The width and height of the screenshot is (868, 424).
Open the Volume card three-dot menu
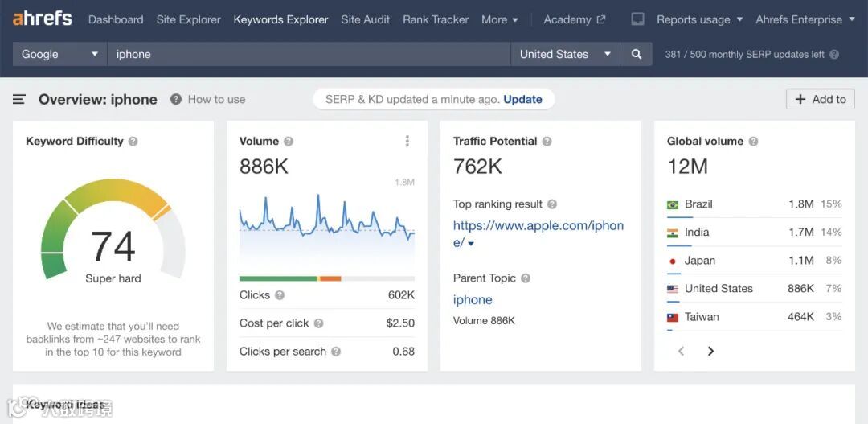tap(407, 142)
